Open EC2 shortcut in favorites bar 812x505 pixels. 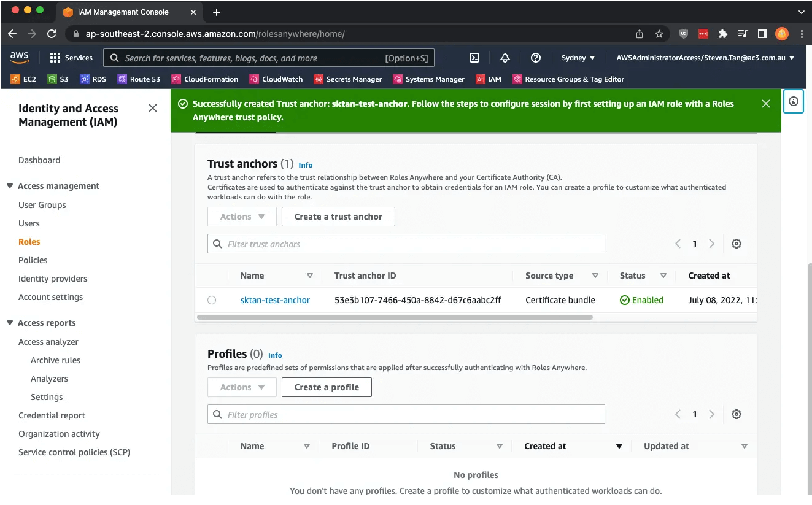tap(23, 79)
